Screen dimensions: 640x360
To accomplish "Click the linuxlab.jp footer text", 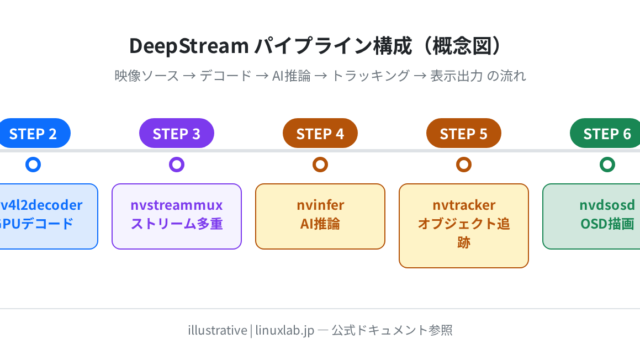I will (x=285, y=330).
